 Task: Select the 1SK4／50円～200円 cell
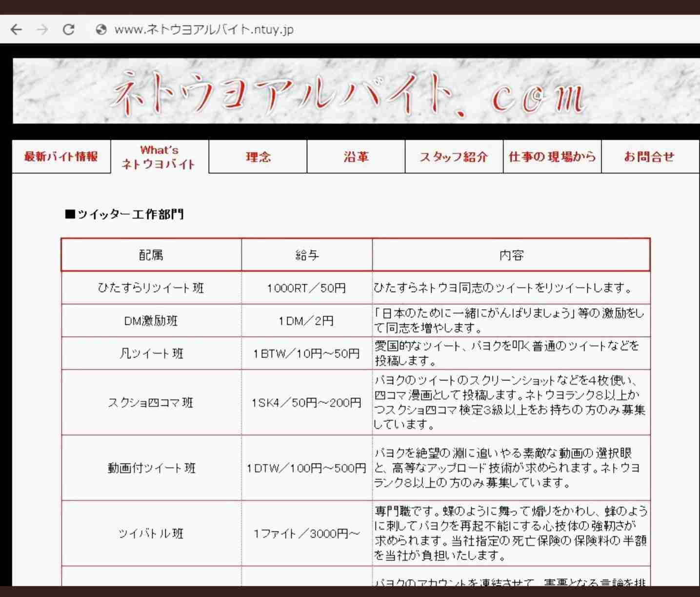pyautogui.click(x=307, y=403)
